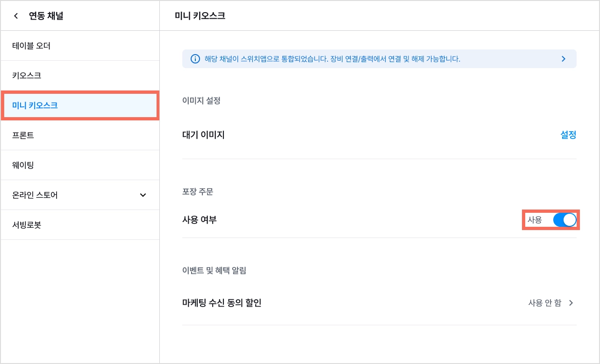The height and width of the screenshot is (364, 600).
Task: Select 테이블 오더 in the sidebar
Action: click(x=80, y=46)
